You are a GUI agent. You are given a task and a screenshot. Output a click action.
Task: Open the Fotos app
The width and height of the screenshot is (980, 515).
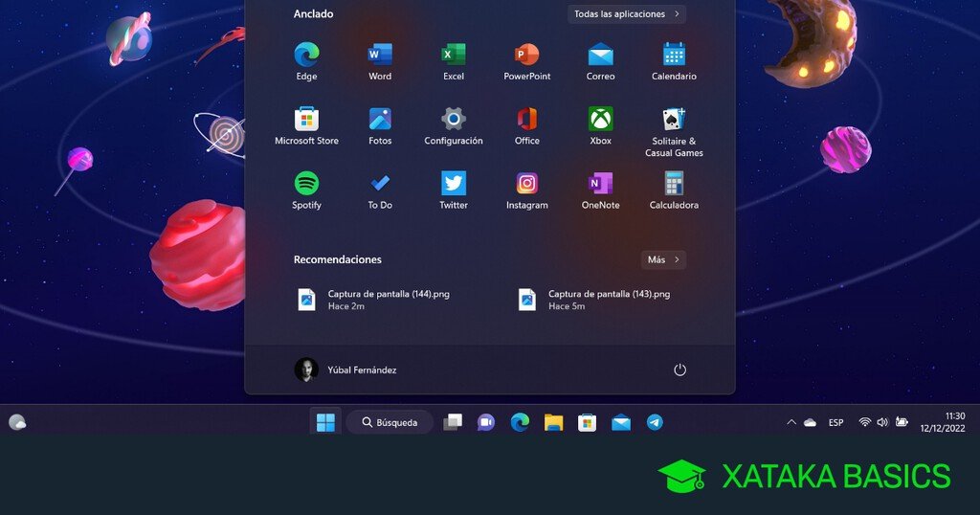[380, 126]
